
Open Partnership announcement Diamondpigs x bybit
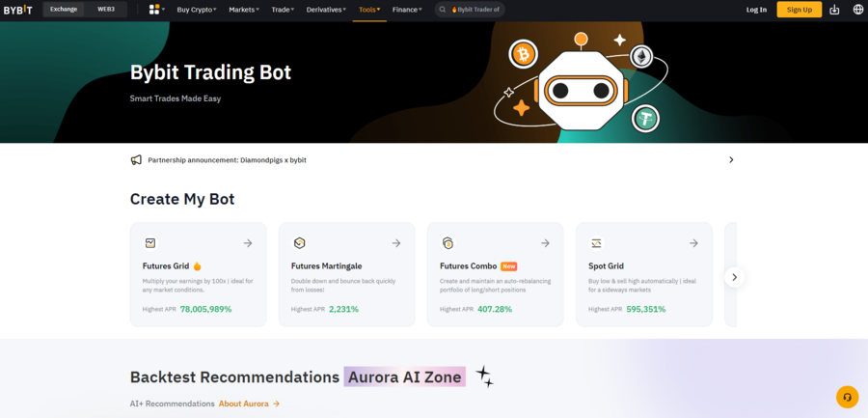point(227,160)
